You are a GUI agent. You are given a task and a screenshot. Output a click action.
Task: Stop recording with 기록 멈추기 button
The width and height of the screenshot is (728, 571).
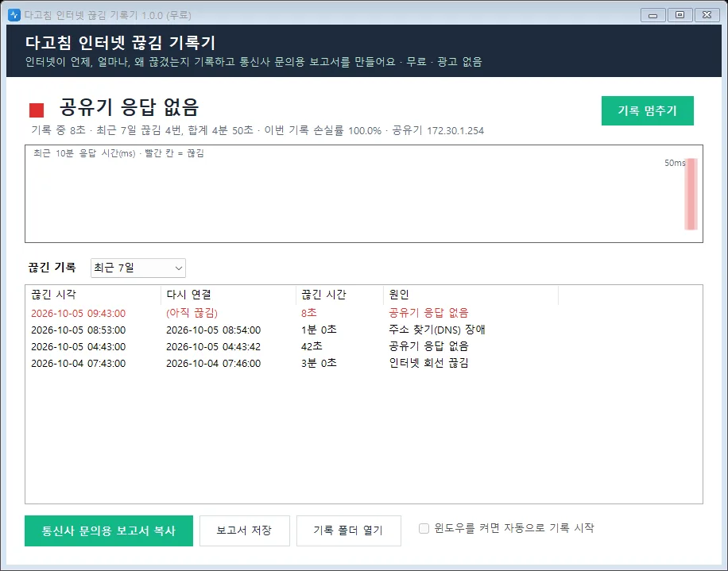(x=647, y=110)
